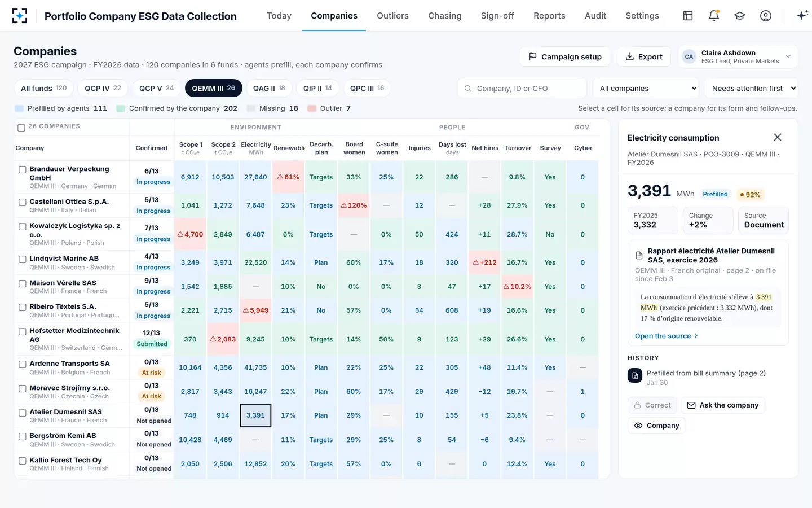The height and width of the screenshot is (508, 812).
Task: Click the outlier Turnover 10.2% cell
Action: [517, 287]
